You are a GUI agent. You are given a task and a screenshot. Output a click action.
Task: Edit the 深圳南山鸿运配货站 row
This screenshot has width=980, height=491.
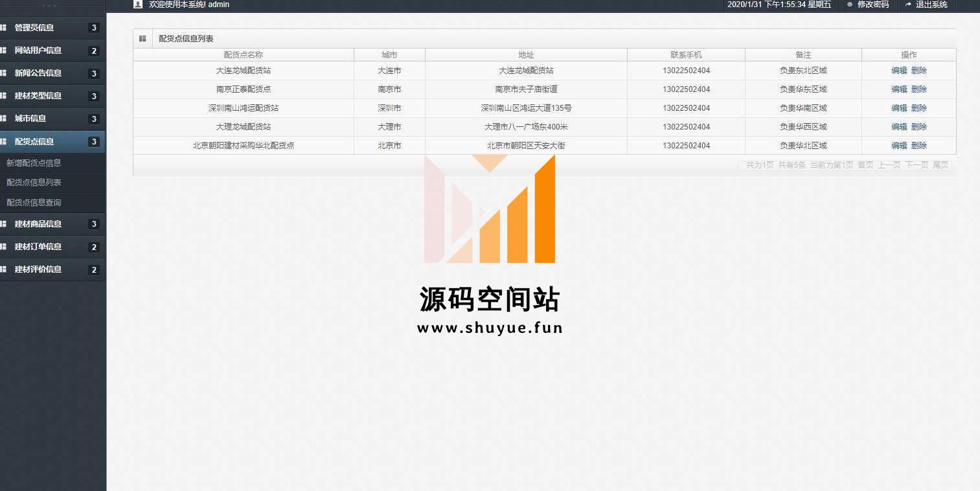pos(899,108)
